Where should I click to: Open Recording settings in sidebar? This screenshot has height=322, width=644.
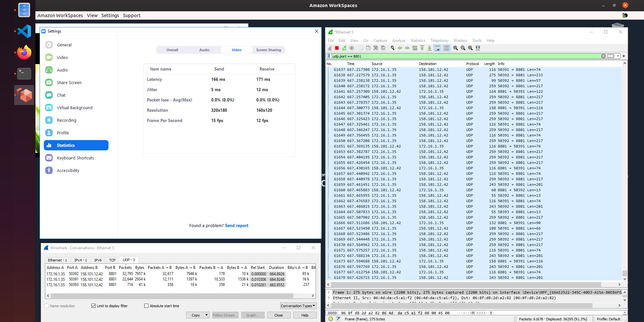(76, 120)
